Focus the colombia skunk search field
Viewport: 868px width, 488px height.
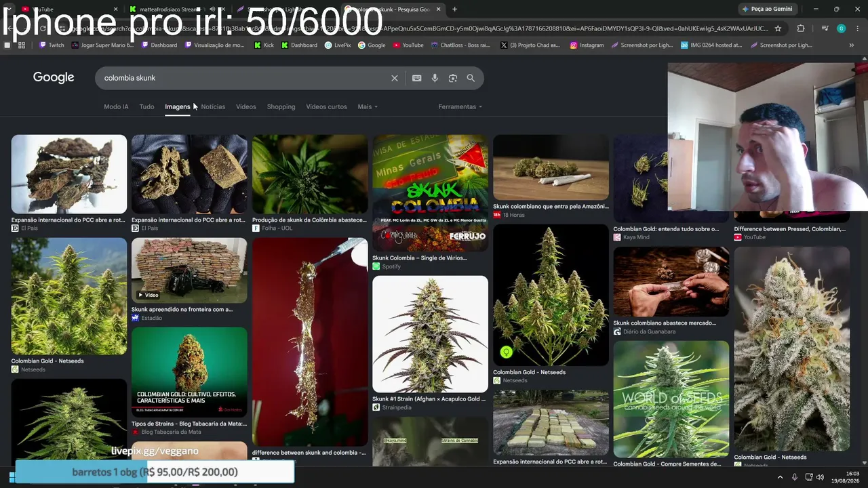point(244,78)
